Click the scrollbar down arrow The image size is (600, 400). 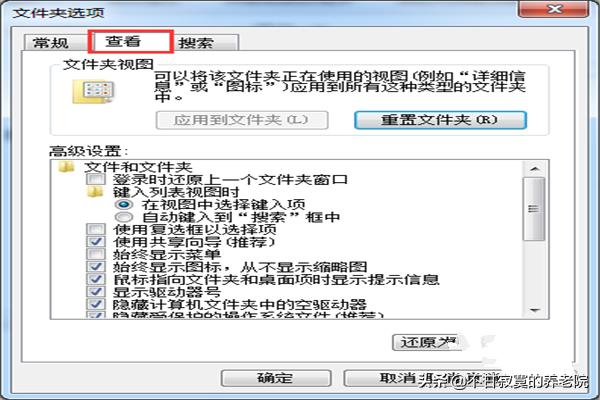[535, 310]
